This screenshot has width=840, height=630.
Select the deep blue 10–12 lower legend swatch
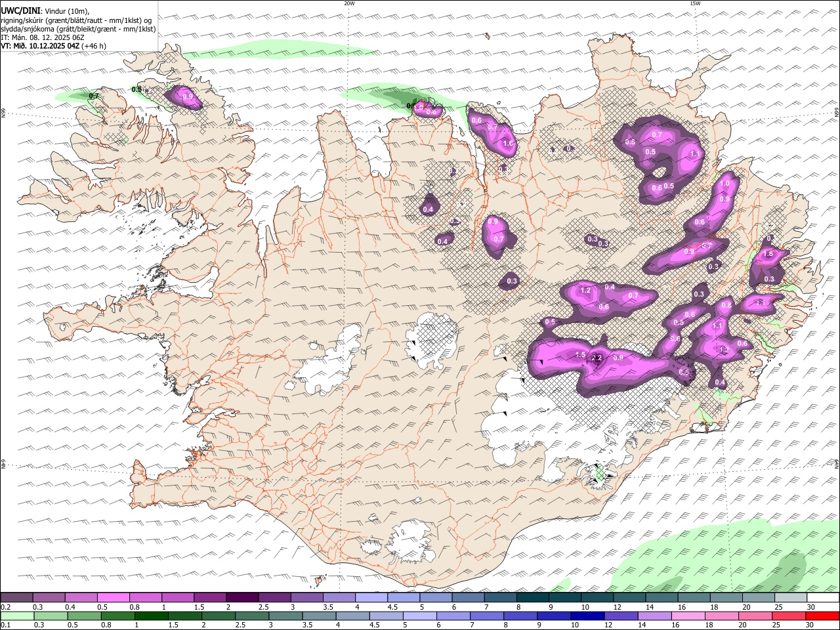tap(587, 616)
